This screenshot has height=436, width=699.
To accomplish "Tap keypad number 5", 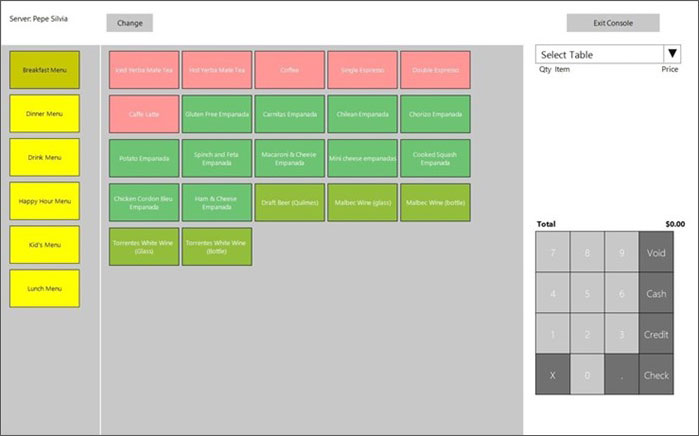I will pos(587,293).
